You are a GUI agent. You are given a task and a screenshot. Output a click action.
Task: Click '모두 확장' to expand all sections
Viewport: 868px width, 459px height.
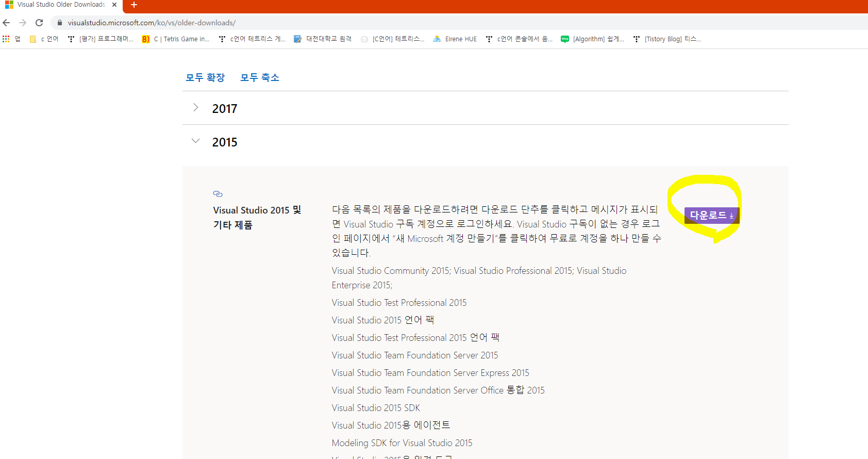[x=205, y=77]
